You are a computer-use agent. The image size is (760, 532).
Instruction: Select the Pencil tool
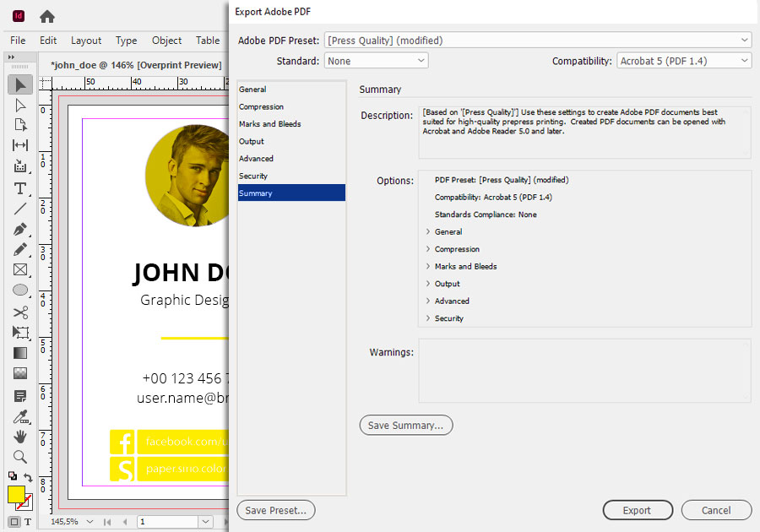tap(20, 249)
